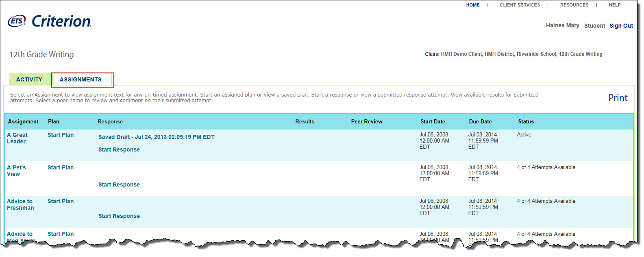The image size is (644, 257).
Task: Start Plan for A Pet's View
Action: pos(61,167)
